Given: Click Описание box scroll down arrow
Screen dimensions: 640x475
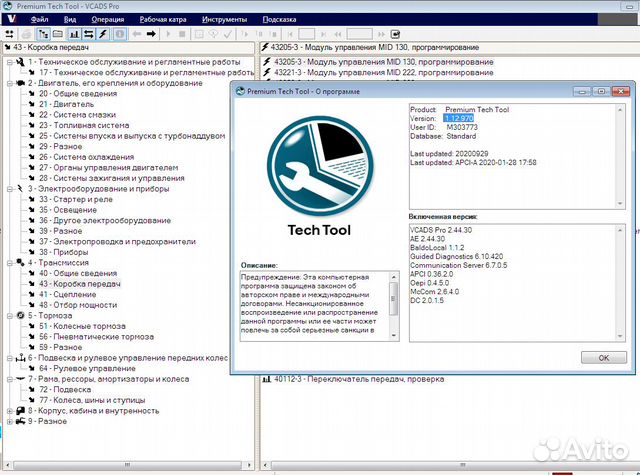Looking at the screenshot, I should 393,335.
